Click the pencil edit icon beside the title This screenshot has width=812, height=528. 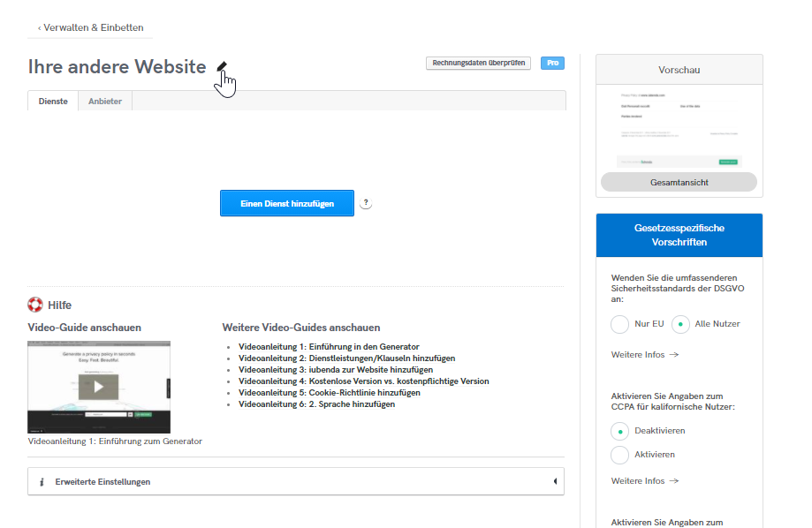tap(223, 67)
